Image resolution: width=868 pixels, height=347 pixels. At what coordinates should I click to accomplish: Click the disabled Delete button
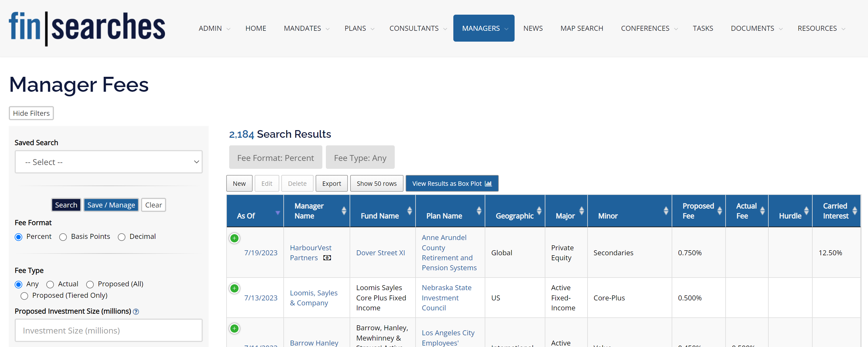point(297,183)
